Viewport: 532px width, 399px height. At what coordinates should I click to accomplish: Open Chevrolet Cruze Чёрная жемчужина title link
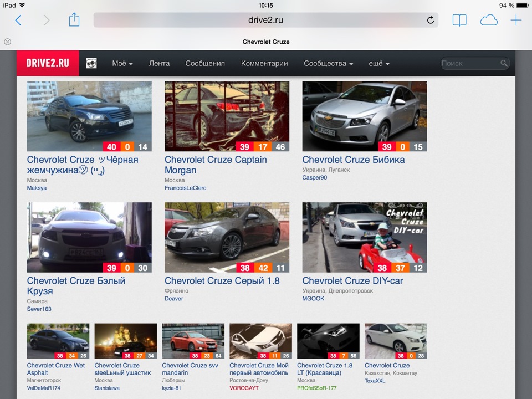83,165
